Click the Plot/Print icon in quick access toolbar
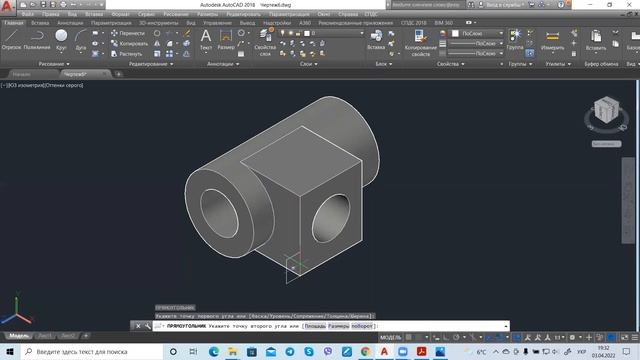 point(63,4)
